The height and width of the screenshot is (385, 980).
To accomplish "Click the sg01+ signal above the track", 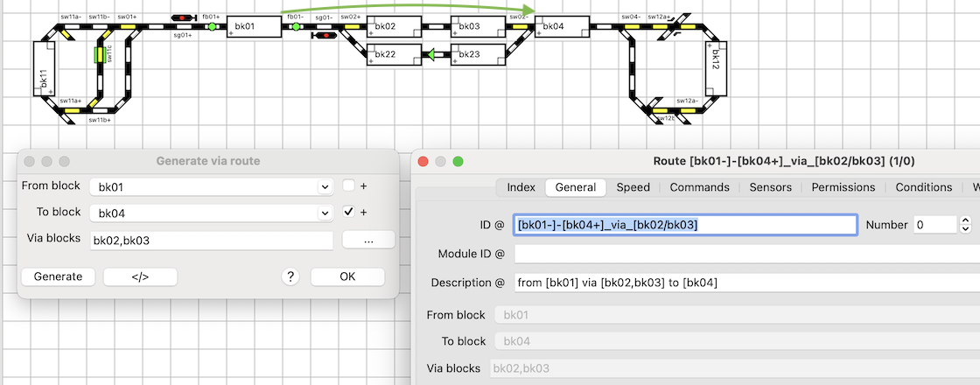I will click(x=183, y=17).
